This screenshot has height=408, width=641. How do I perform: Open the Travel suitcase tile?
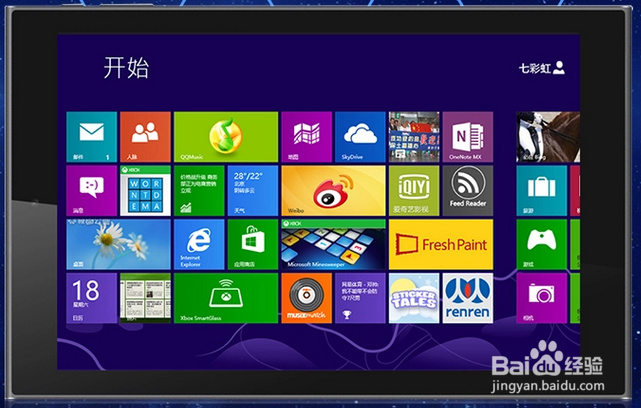click(x=542, y=191)
